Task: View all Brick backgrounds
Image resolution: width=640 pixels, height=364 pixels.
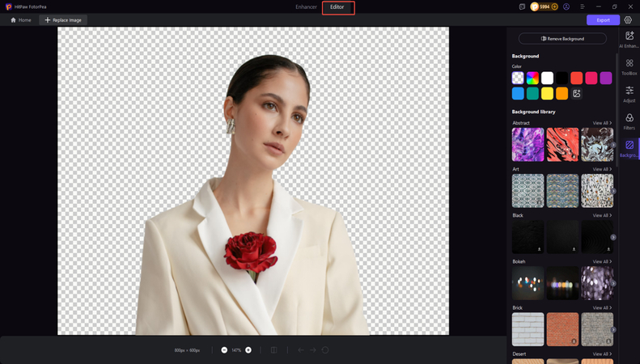Action: [x=602, y=307]
